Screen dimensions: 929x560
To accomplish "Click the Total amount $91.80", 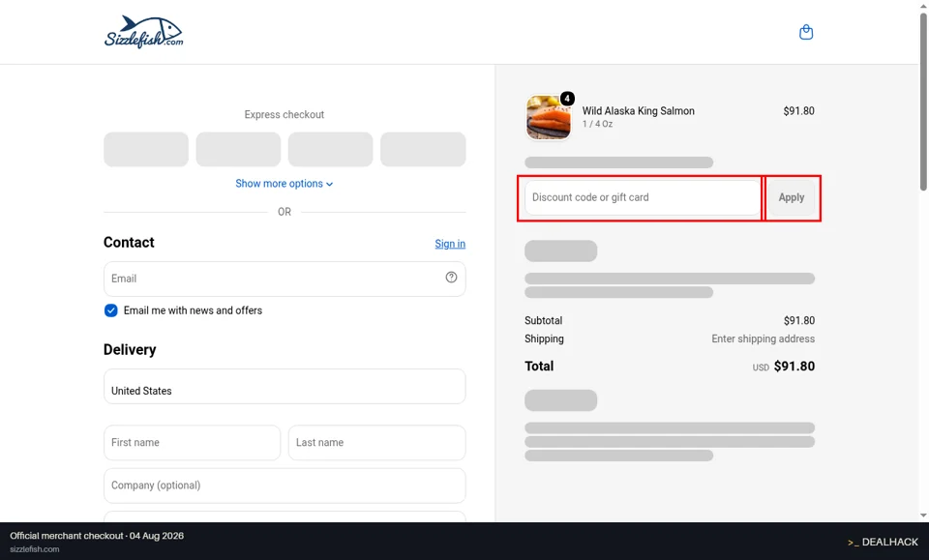I will pyautogui.click(x=794, y=367).
